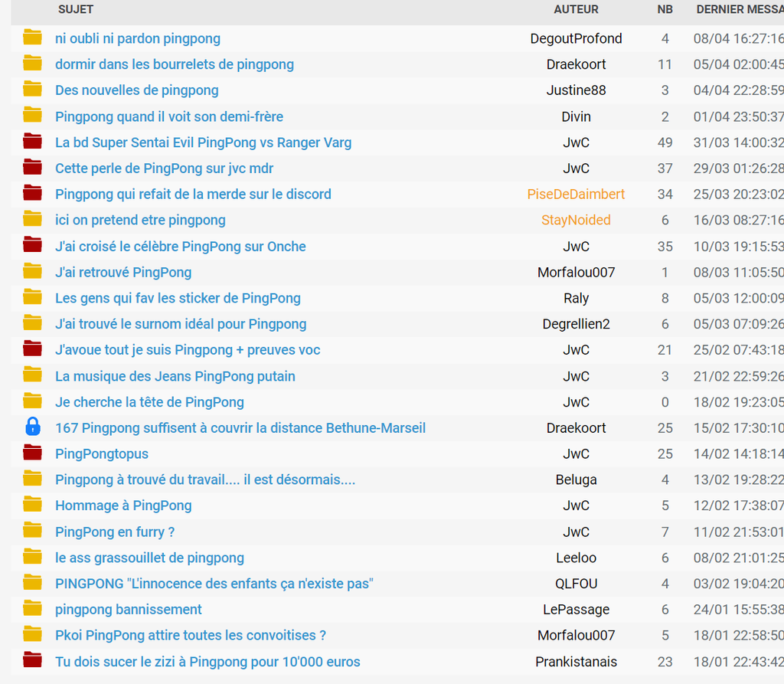Open 'Pkoi PingPong attire toutes les convoitises ?'

click(x=191, y=636)
